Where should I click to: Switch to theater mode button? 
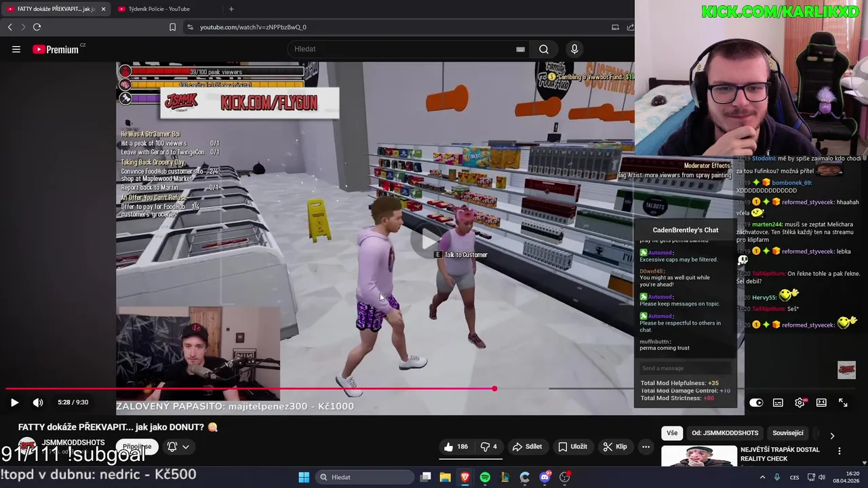[x=821, y=403]
